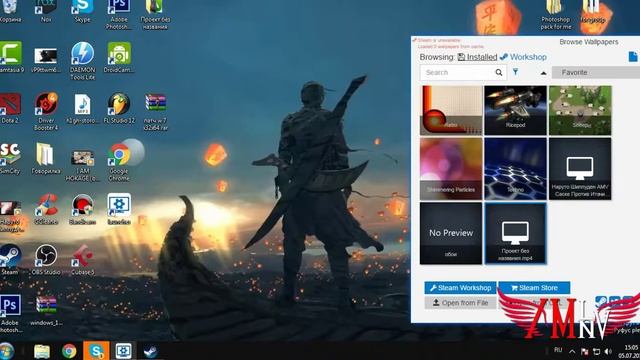The width and height of the screenshot is (640, 360).
Task: Open the DroidCam desktop shortcut
Action: 119,57
